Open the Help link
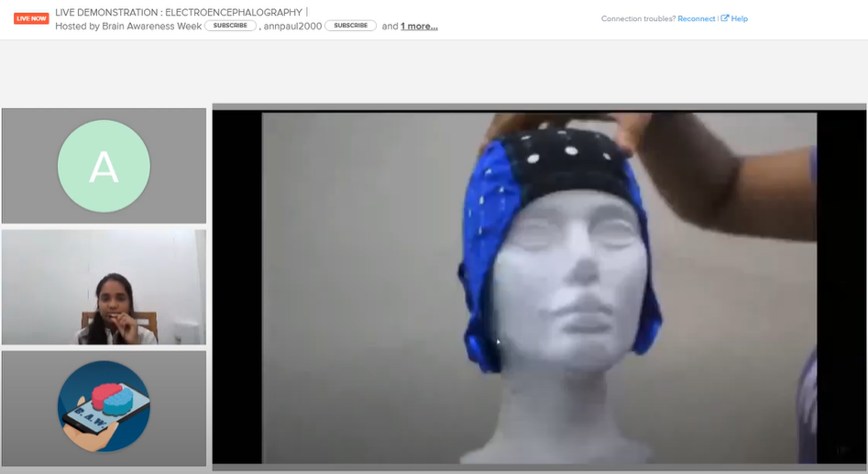Image resolution: width=868 pixels, height=474 pixels. [739, 19]
